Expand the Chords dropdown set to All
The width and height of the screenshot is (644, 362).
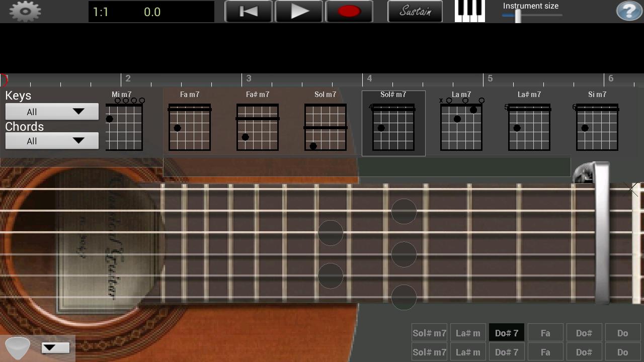tap(52, 141)
